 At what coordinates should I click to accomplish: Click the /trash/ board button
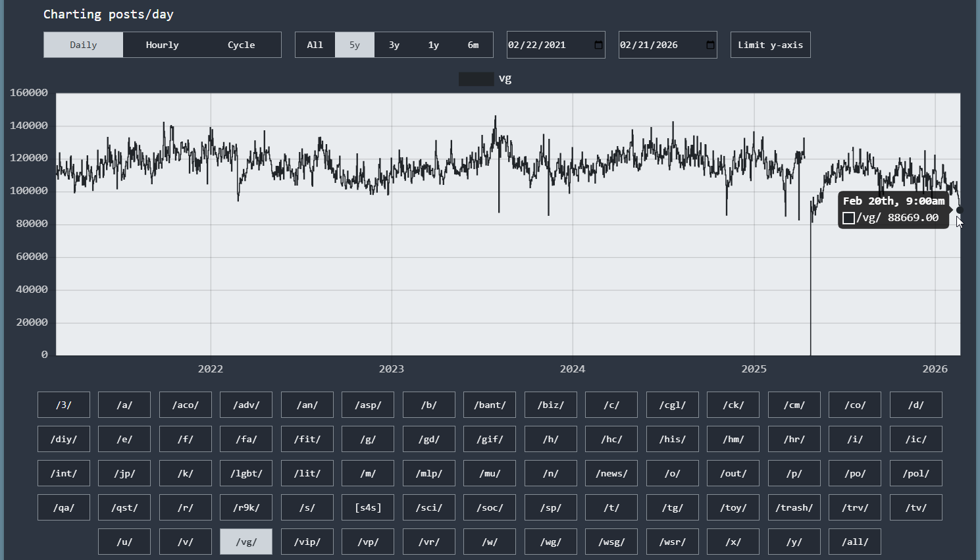tap(794, 507)
